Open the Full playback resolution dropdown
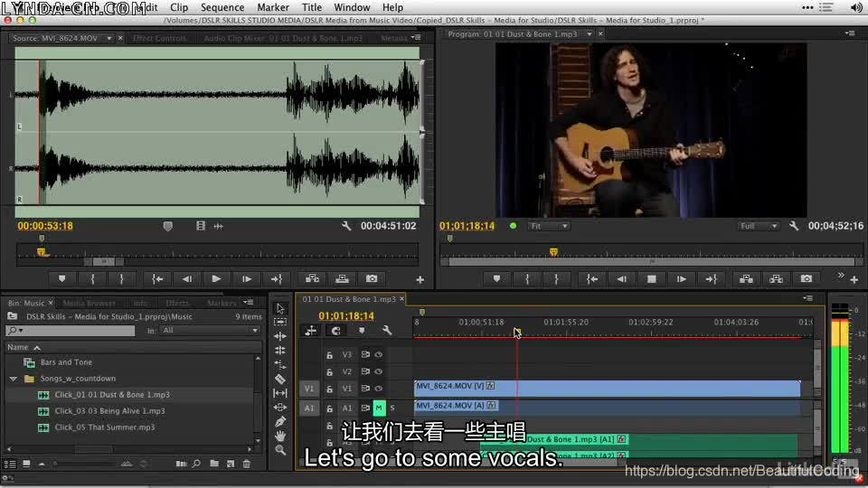Viewport: 868px width, 488px height. (x=758, y=226)
